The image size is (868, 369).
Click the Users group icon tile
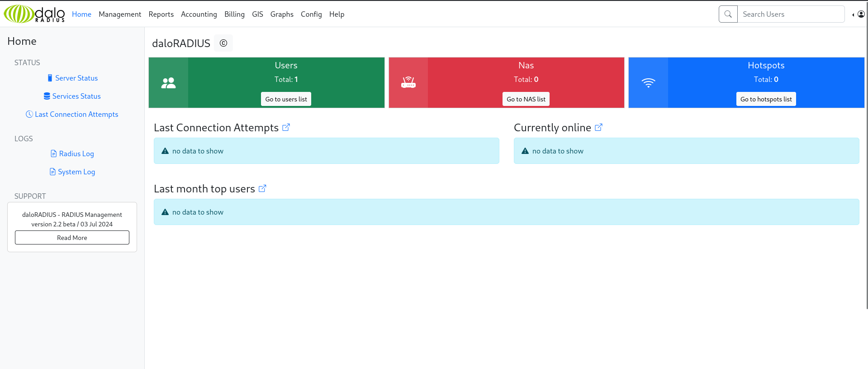[x=168, y=83]
